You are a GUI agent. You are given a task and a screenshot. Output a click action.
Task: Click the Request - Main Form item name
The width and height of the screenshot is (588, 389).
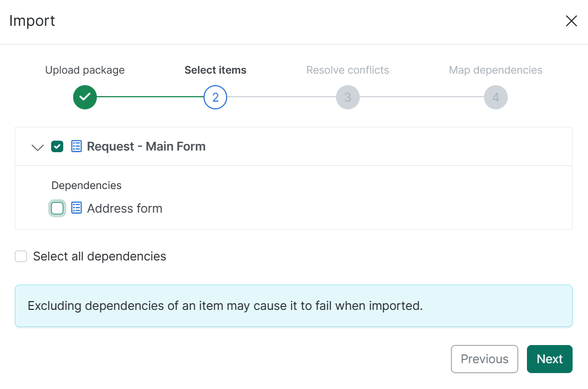click(x=146, y=146)
